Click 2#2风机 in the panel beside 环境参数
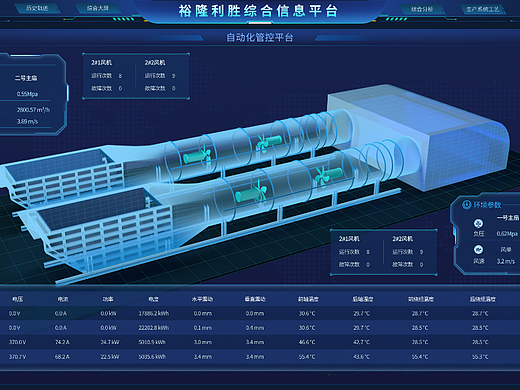The width and height of the screenshot is (520, 390). click(x=402, y=239)
